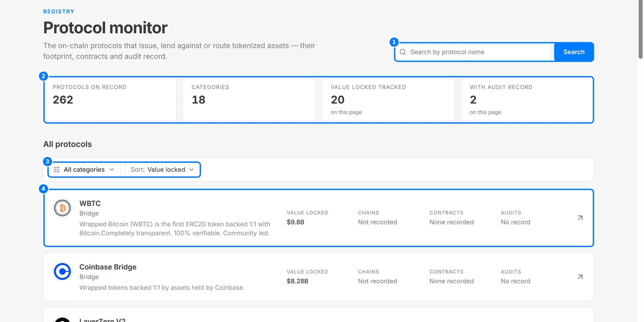Open Coinbase Bridge via arrow icon

[x=580, y=277]
